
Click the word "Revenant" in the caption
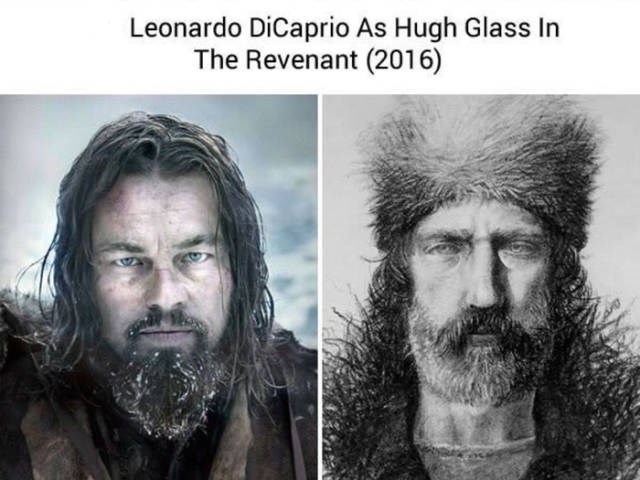pos(301,60)
